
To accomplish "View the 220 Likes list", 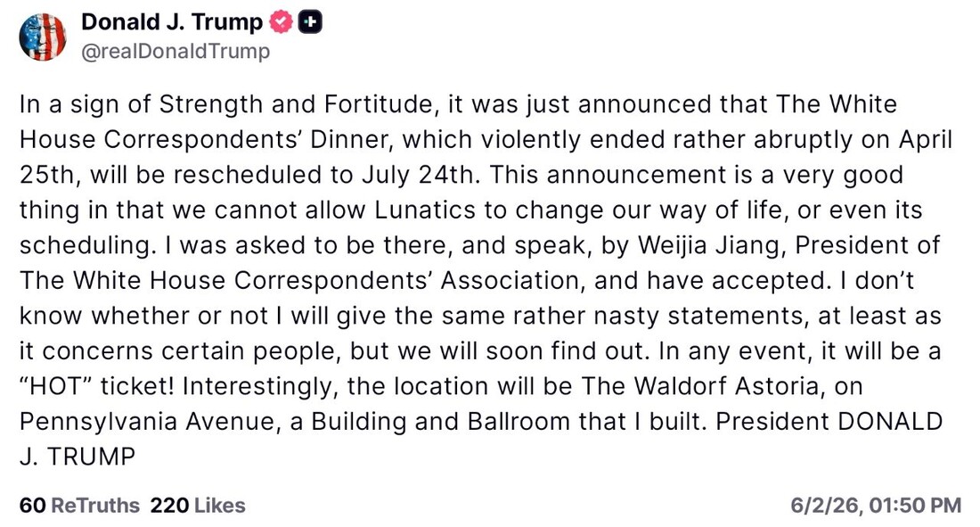I will click(198, 505).
